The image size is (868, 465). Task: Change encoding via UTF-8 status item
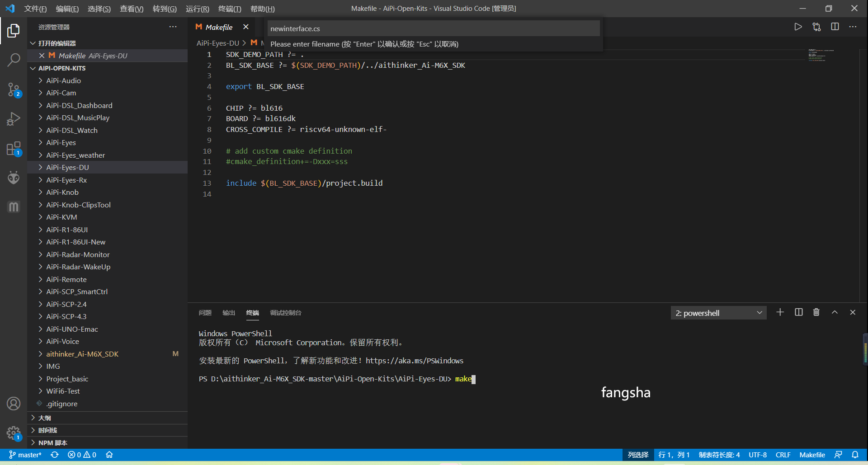coord(757,455)
